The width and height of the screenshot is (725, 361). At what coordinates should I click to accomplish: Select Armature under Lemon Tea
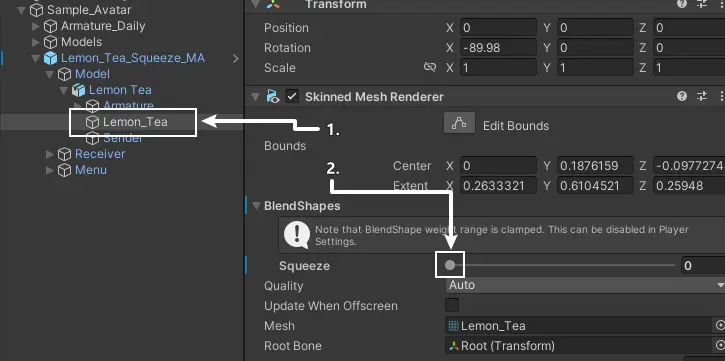tap(128, 105)
